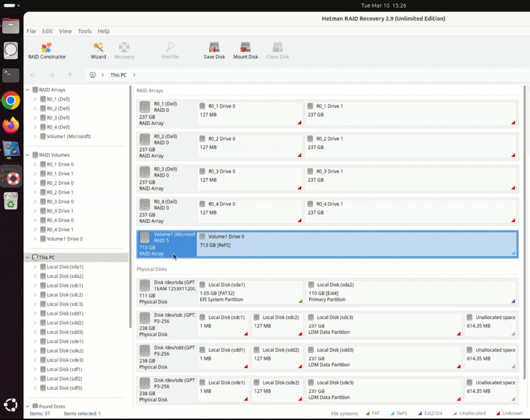Select Local Disk (sdf2) in the tree
Image resolution: width=530 pixels, height=420 pixels.
point(64,379)
